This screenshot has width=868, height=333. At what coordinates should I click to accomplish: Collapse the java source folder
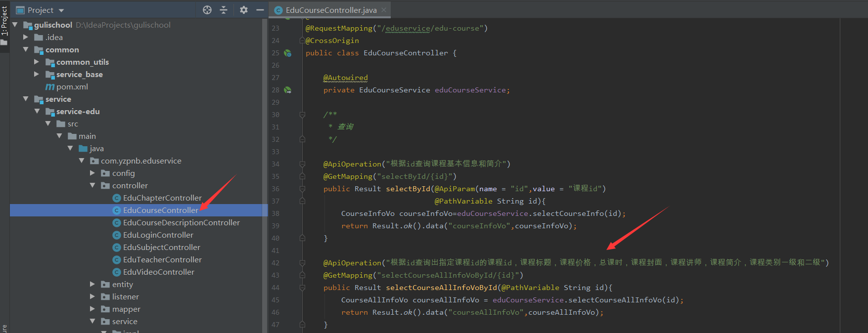70,148
